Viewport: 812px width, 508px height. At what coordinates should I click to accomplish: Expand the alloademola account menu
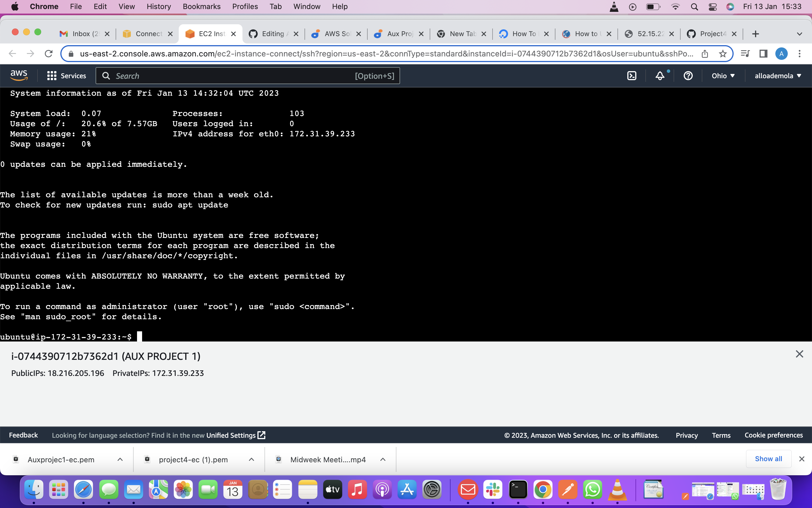click(778, 76)
